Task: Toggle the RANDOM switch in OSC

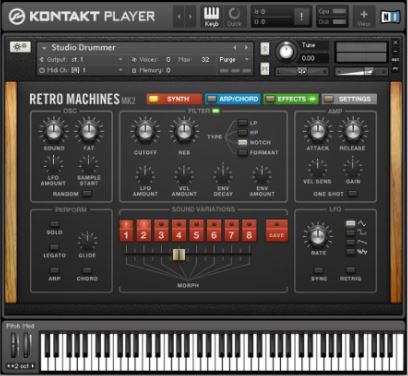Action: (x=87, y=193)
